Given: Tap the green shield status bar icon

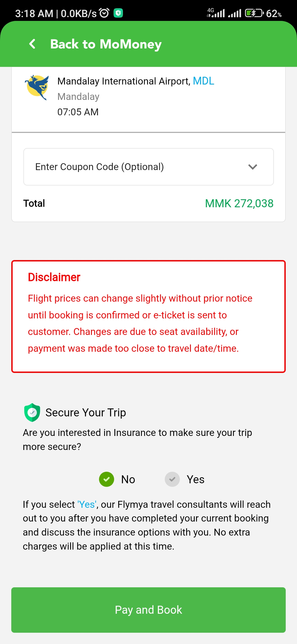Looking at the screenshot, I should 118,13.
